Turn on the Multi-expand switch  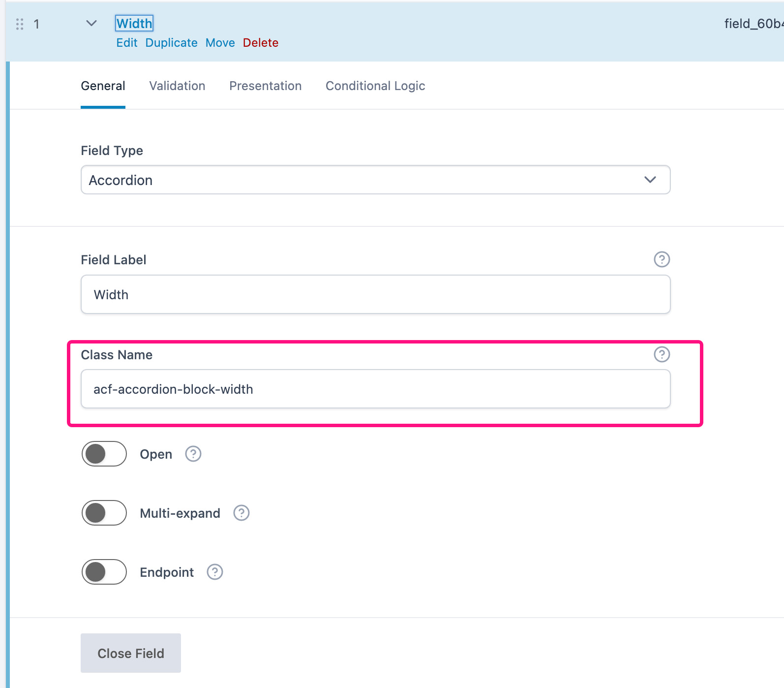coord(103,513)
